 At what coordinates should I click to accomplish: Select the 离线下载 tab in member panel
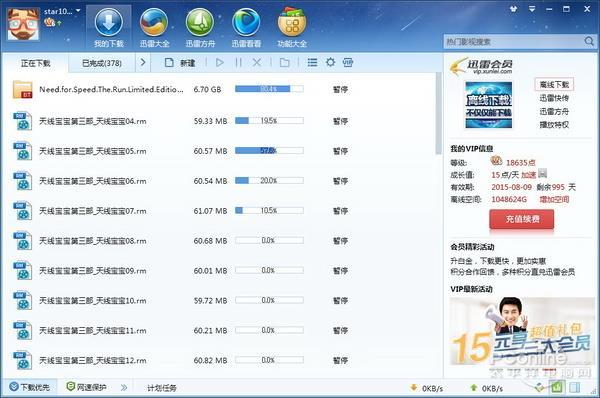pyautogui.click(x=554, y=84)
